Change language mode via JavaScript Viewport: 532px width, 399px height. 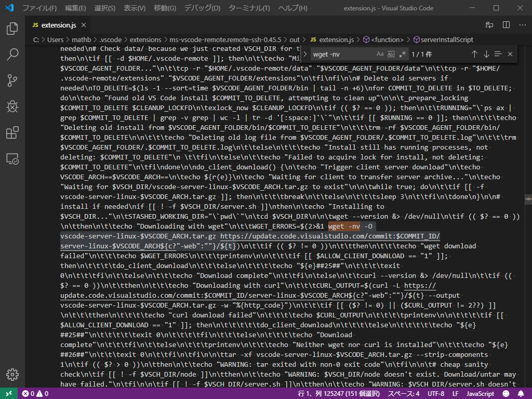[x=480, y=394]
